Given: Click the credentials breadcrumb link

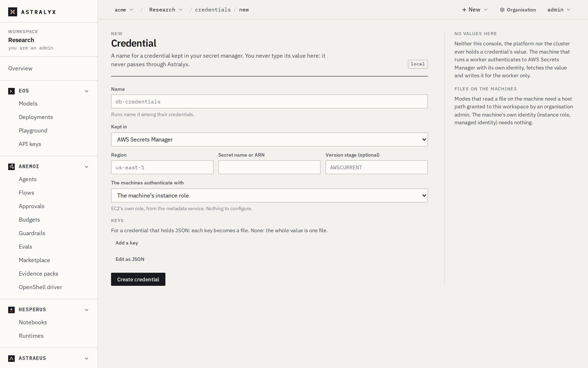Looking at the screenshot, I should [x=213, y=10].
